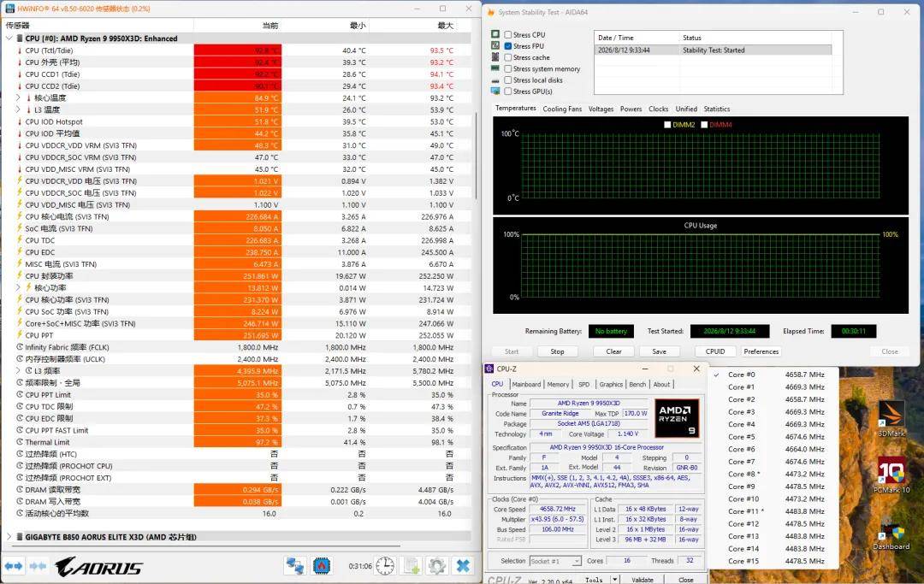
Task: Enable the Stress GPU(s) checkbox
Action: tap(508, 91)
